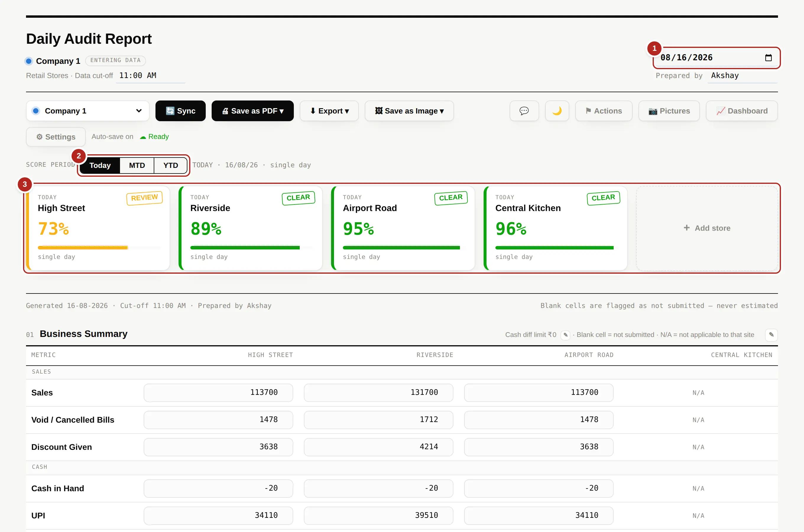
Task: Edit cash diff limit pencil icon
Action: (x=565, y=335)
